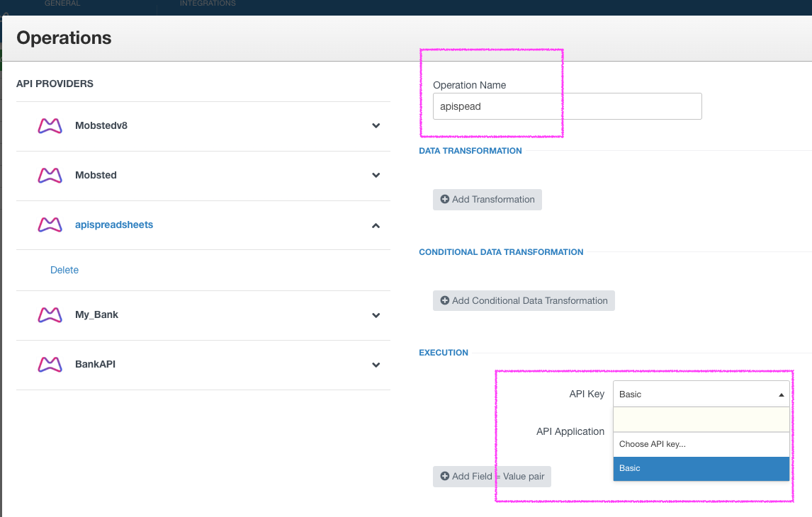Select the highlighted Basic option in list

pyautogui.click(x=701, y=468)
